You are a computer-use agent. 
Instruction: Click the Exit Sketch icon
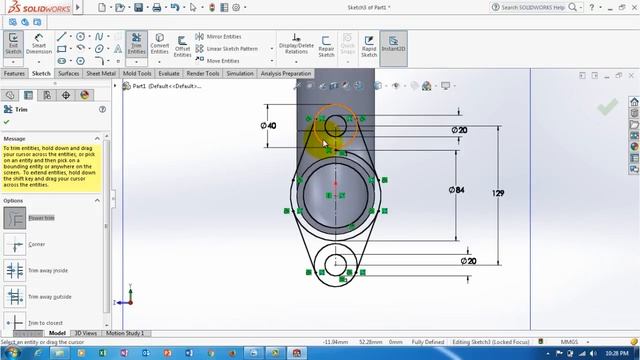click(13, 43)
